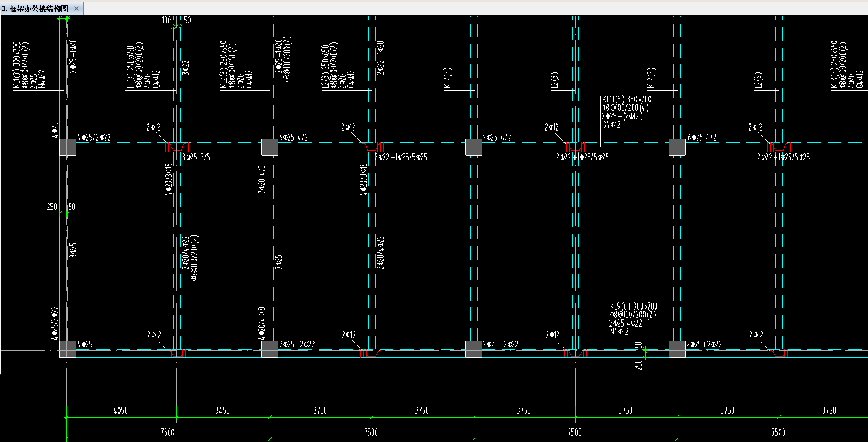Close the 框架办公楼结构图 tab
The image size is (868, 442).
pyautogui.click(x=76, y=8)
